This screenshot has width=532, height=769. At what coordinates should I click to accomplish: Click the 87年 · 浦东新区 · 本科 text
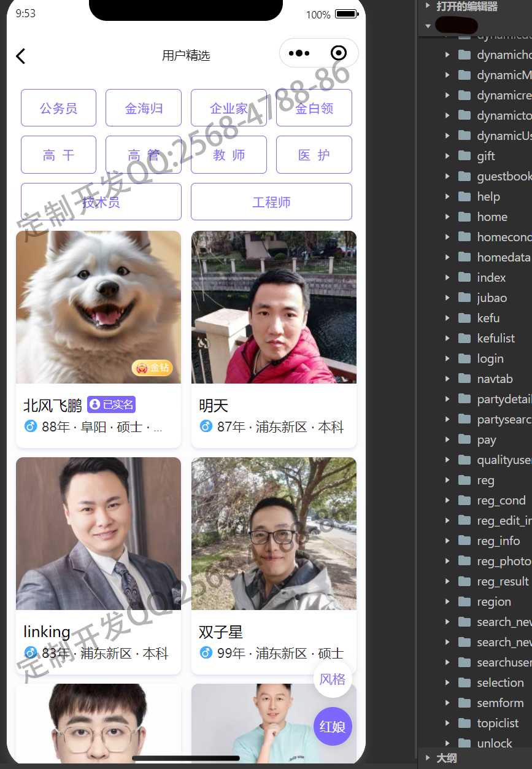280,427
